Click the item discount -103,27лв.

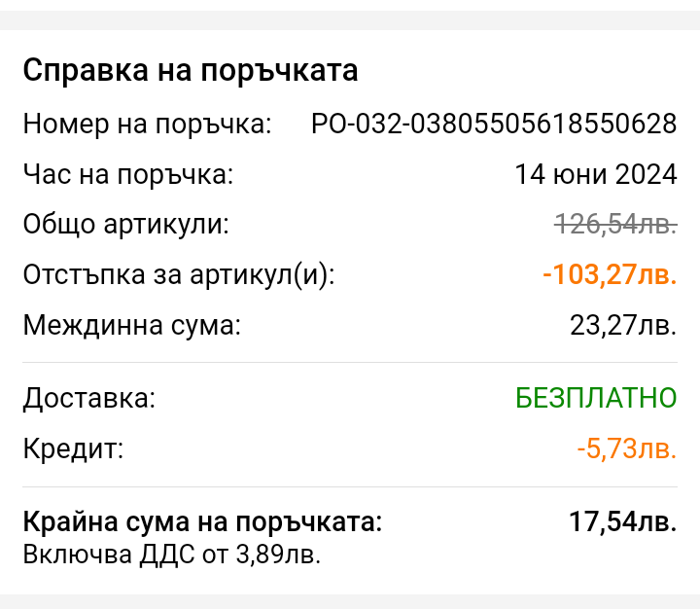pos(610,274)
